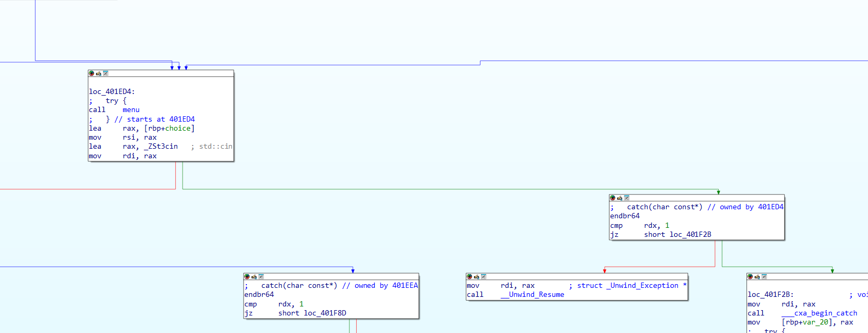
Task: Click 'cmp rdx, 1' in the 401EEA catch block
Action: [274, 304]
